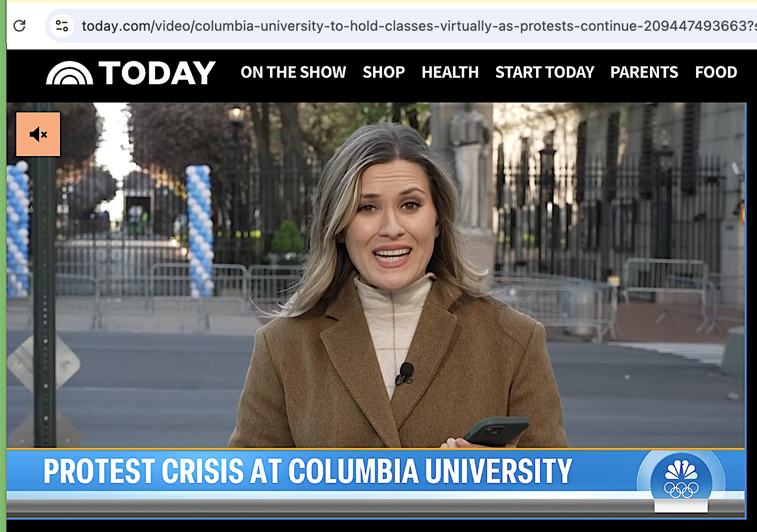
Task: Click the URL in the address bar
Action: click(x=419, y=26)
